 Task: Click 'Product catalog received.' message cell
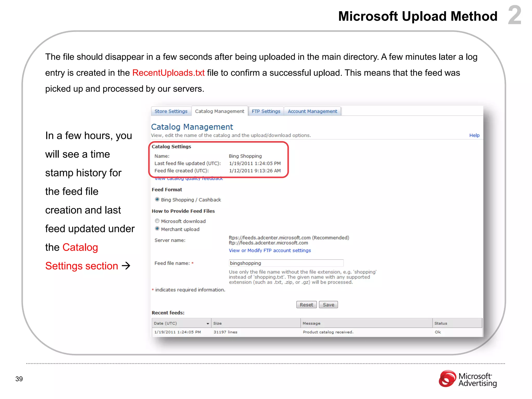click(328, 332)
